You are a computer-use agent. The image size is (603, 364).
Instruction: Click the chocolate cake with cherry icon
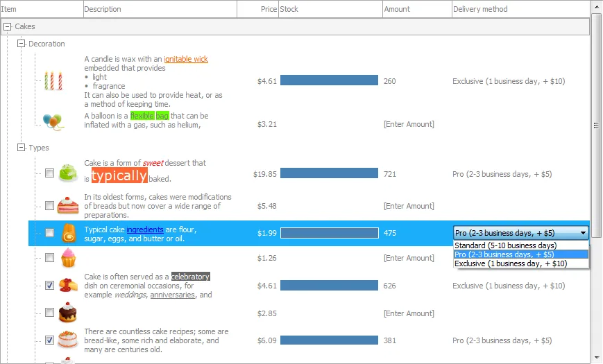[x=68, y=312]
